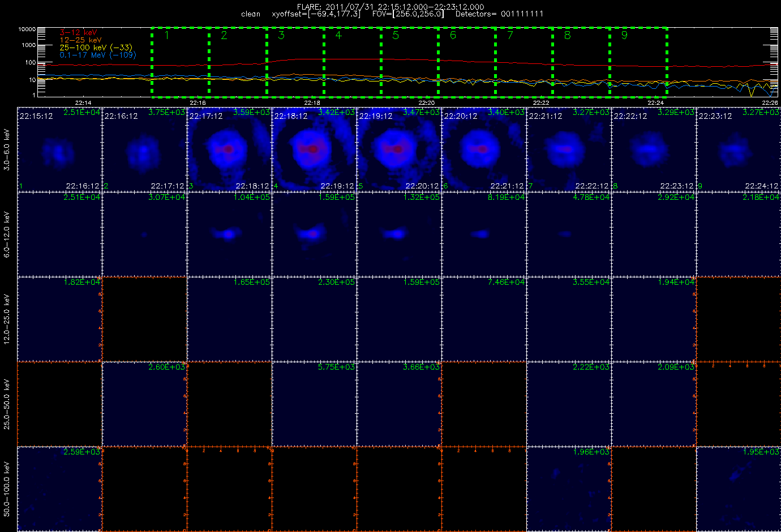The image size is (781, 532).
Task: Click the peak value 1.82E+04
Action: (81, 282)
